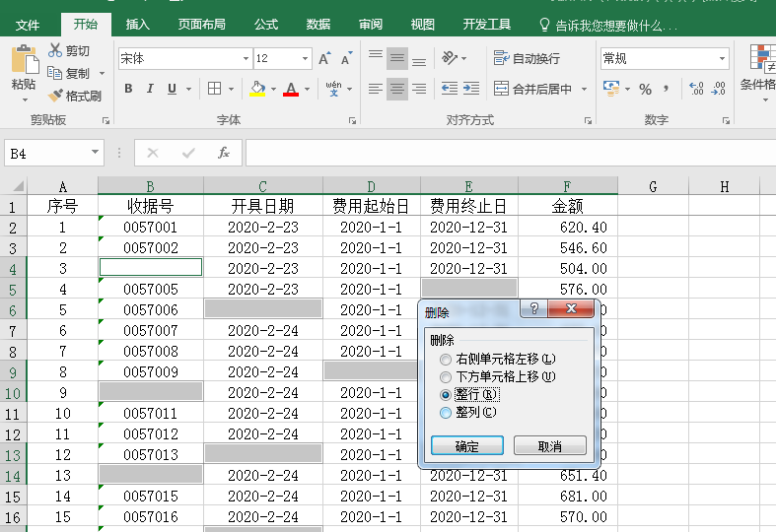Switch to the 公式 Formulas tab

(x=266, y=25)
